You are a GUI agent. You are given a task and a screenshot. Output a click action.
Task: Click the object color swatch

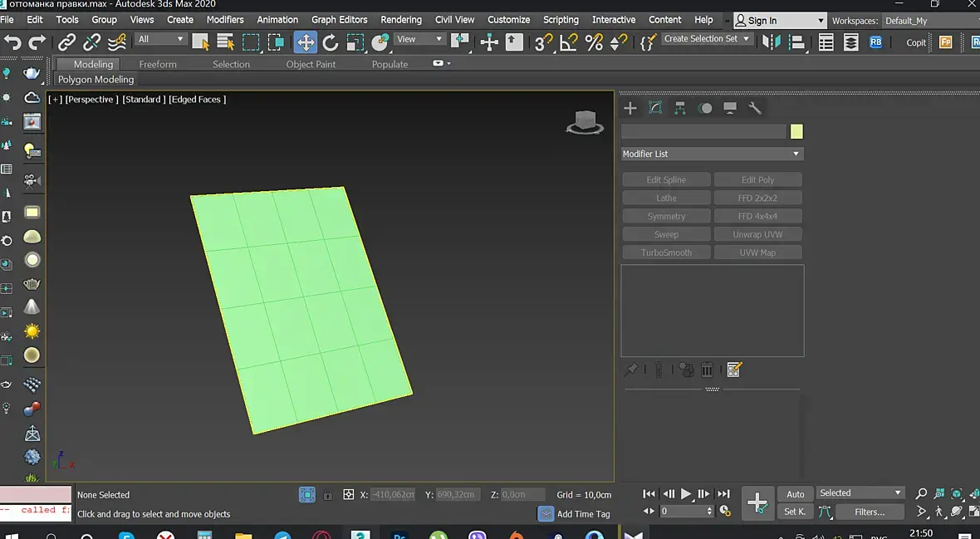pos(796,131)
